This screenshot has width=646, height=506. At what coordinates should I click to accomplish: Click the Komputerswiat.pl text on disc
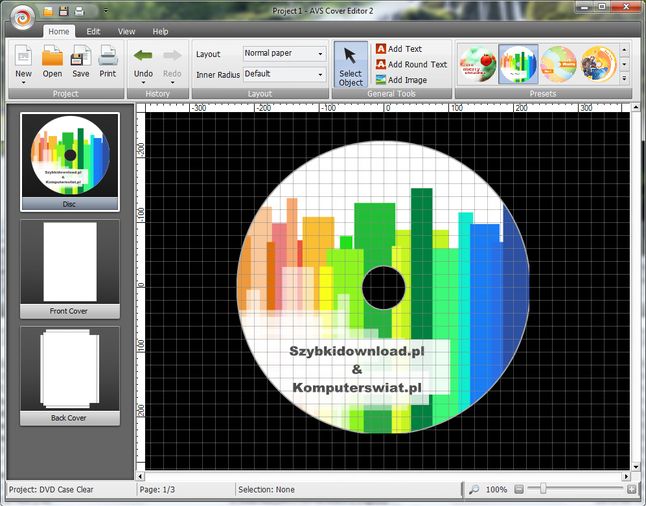point(357,388)
